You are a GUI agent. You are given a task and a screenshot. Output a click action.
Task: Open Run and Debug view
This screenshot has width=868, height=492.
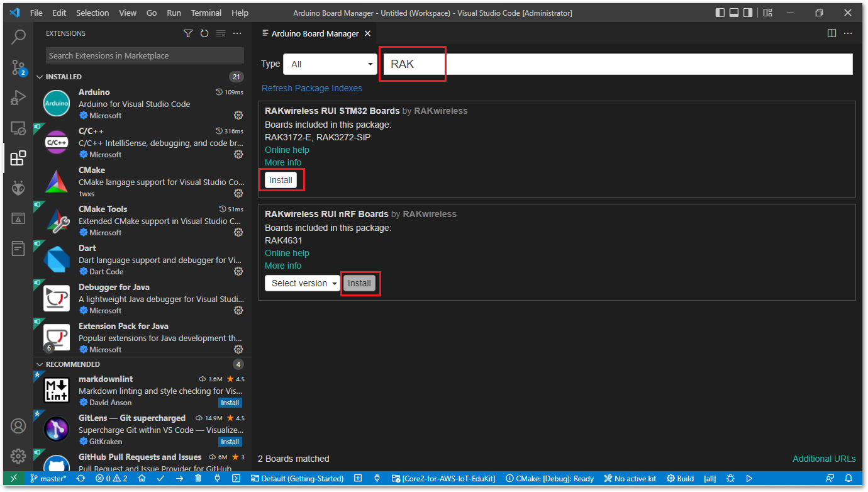18,97
